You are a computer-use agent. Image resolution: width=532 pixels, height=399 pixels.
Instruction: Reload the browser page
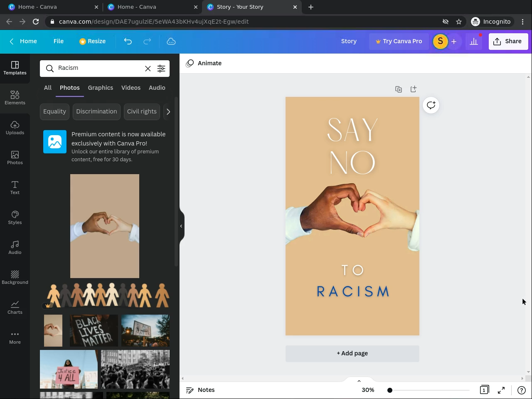coord(36,22)
